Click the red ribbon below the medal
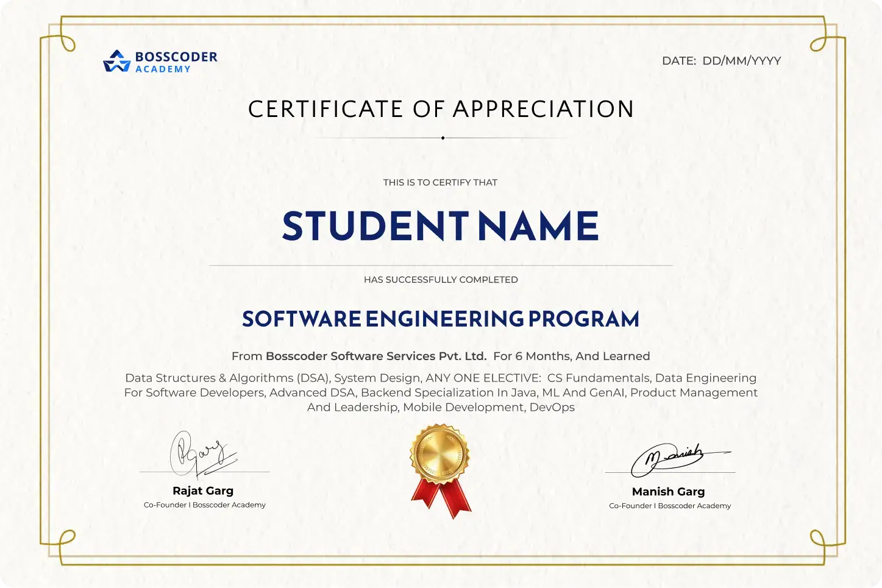 440,500
